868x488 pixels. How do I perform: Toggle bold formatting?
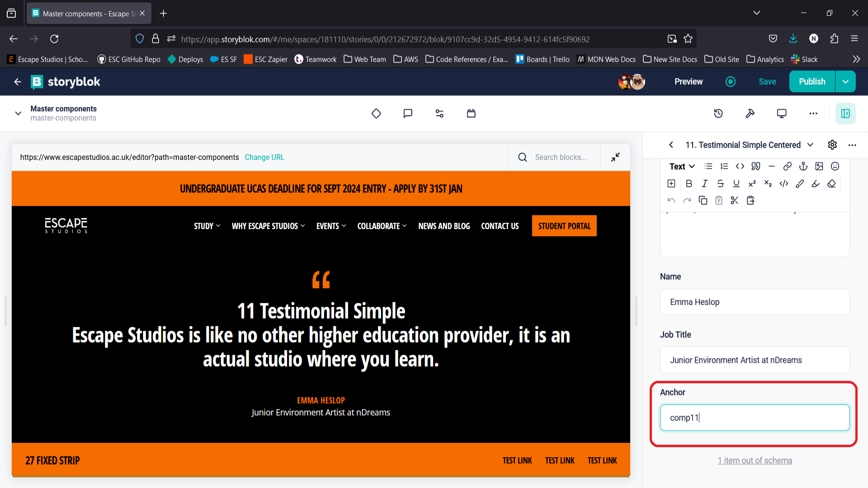(x=689, y=183)
